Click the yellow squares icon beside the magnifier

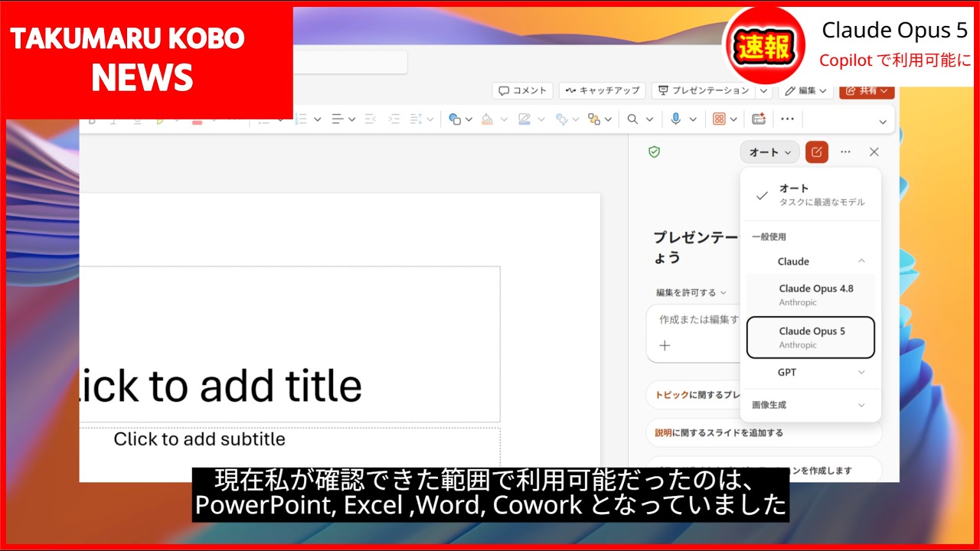point(594,119)
